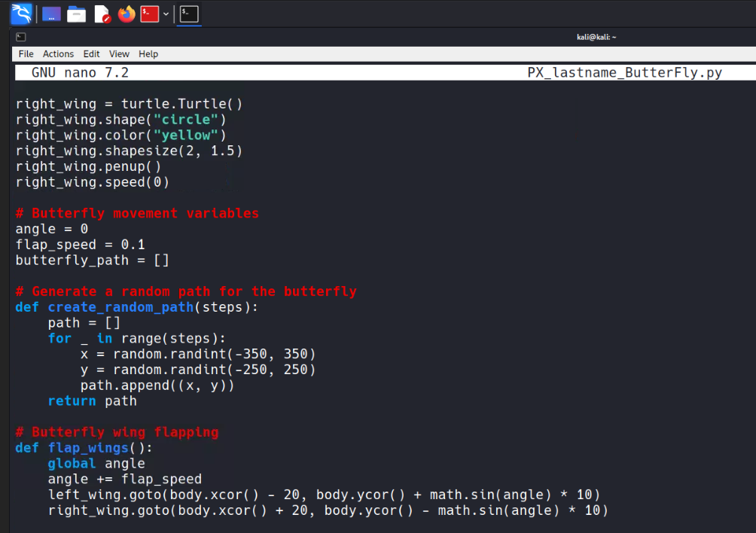
Task: Open the Actions menu
Action: tap(58, 54)
